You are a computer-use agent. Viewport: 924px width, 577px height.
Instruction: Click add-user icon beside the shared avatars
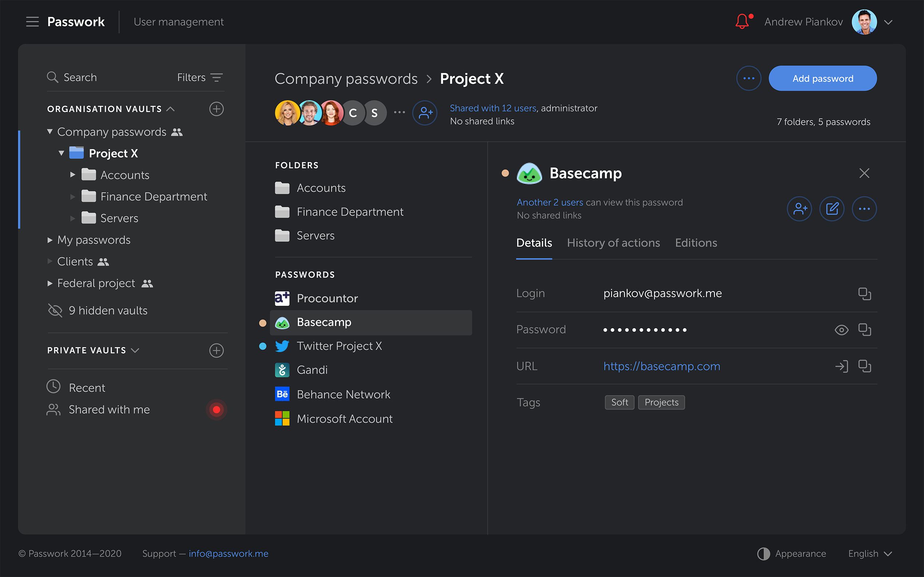click(425, 113)
